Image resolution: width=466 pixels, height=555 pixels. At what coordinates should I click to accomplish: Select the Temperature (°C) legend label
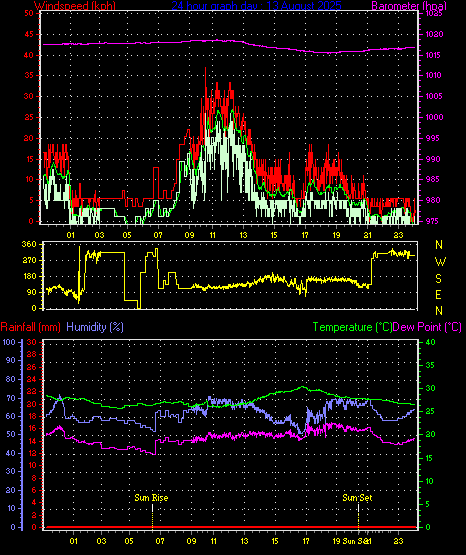(352, 327)
